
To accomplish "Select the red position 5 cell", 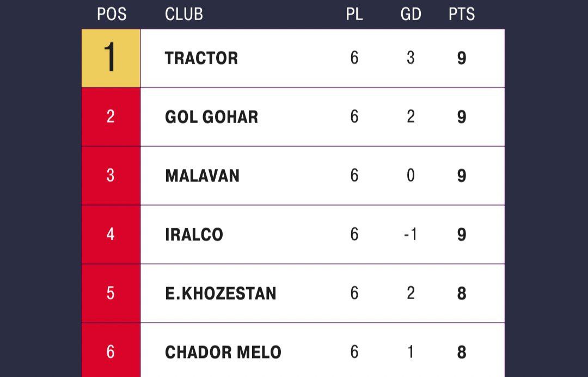I will click(111, 294).
